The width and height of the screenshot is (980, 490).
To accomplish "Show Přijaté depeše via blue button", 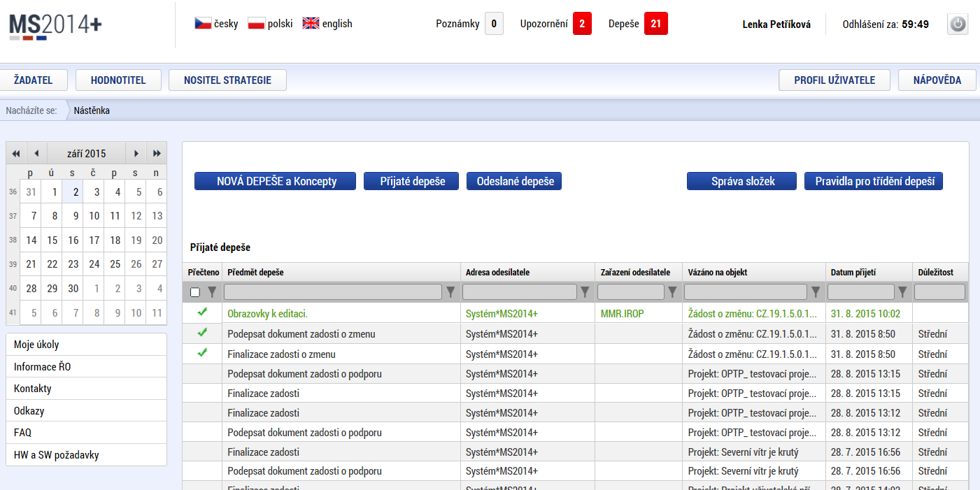I will coord(411,181).
